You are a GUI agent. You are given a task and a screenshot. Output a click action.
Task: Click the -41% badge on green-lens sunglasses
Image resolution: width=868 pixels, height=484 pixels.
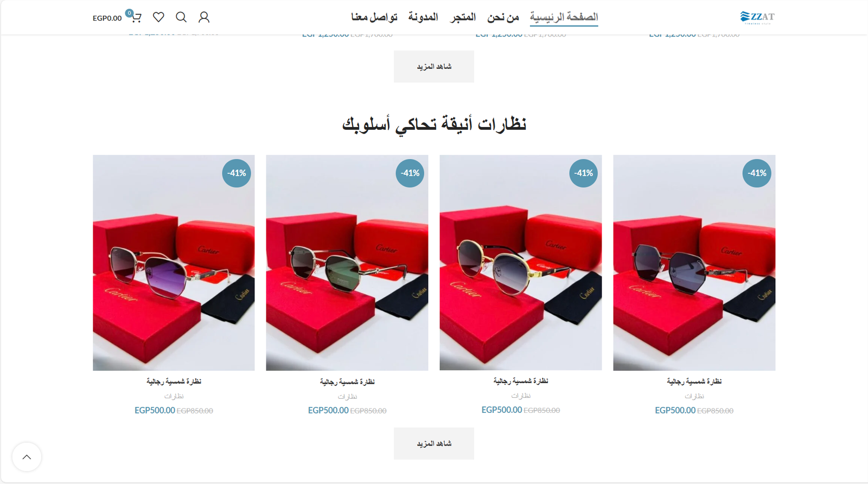(410, 173)
